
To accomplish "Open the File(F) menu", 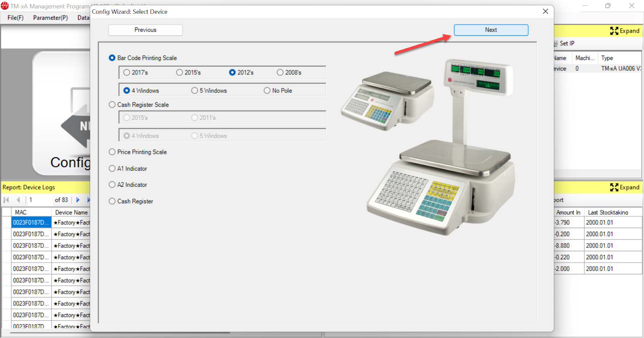I will tap(15, 18).
